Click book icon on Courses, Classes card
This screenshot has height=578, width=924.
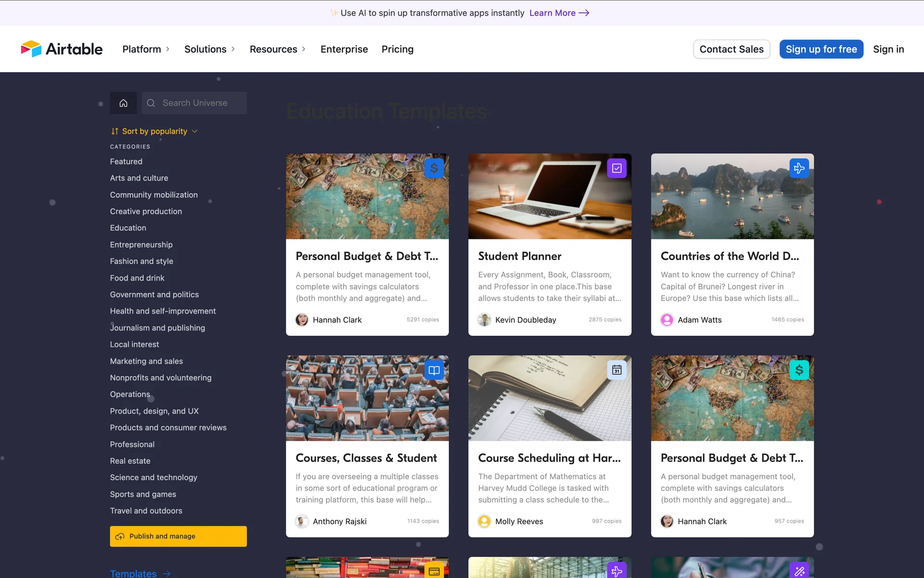point(434,370)
